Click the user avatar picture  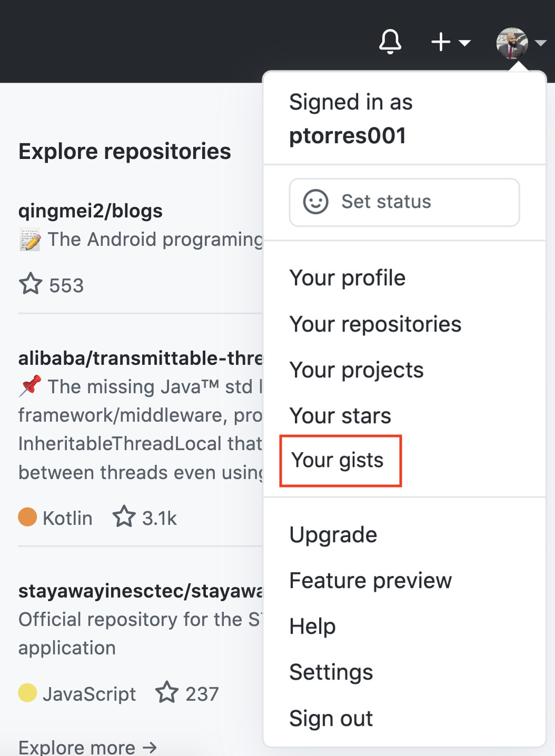[x=512, y=43]
